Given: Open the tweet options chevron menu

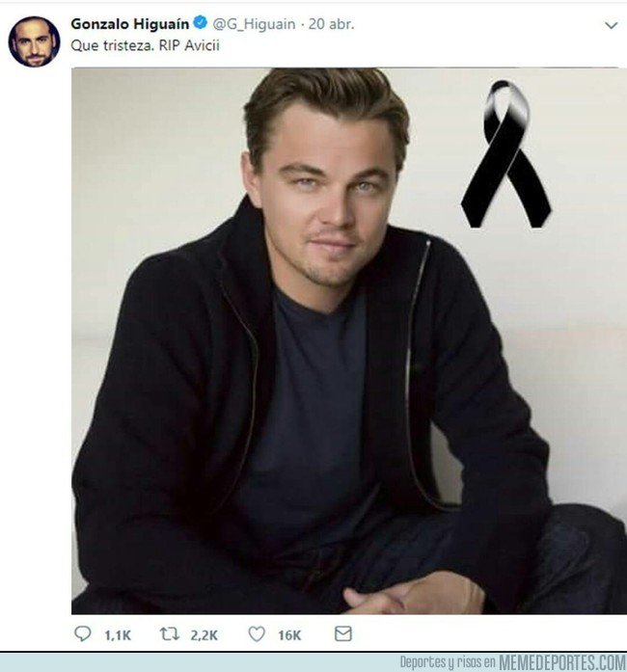Looking at the screenshot, I should pyautogui.click(x=611, y=25).
